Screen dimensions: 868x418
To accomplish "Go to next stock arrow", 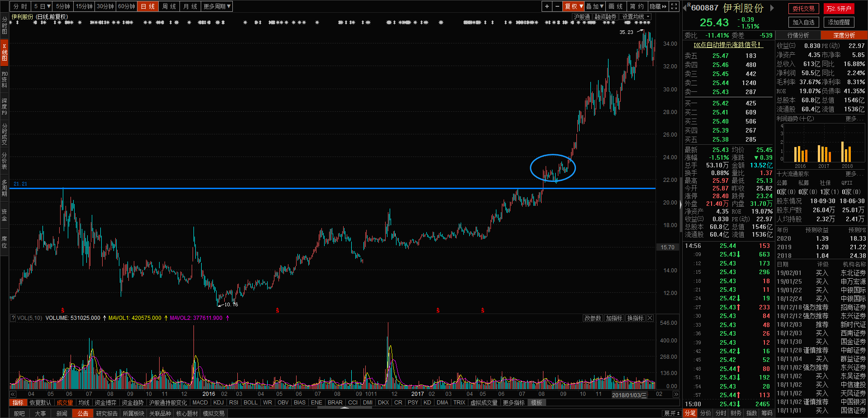I will [772, 8].
